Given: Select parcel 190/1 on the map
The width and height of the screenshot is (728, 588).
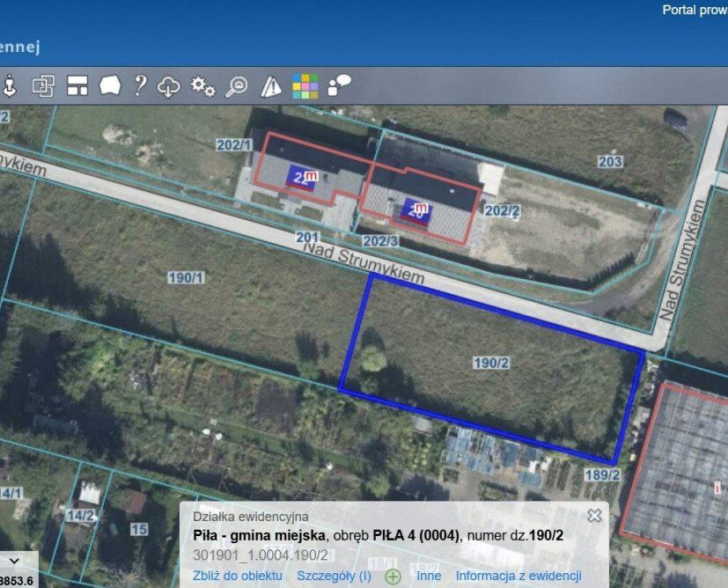Looking at the screenshot, I should pyautogui.click(x=186, y=277).
